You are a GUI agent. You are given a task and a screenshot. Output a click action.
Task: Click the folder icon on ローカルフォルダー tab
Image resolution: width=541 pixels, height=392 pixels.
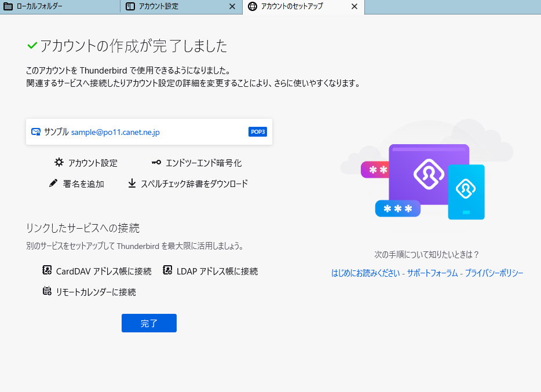coord(8,6)
